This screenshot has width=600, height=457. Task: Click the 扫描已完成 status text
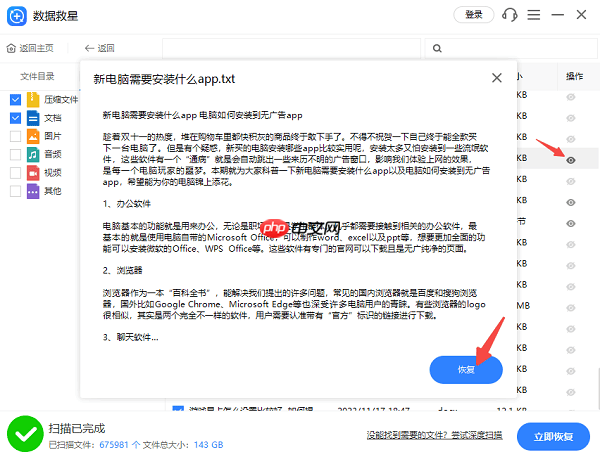pos(77,429)
